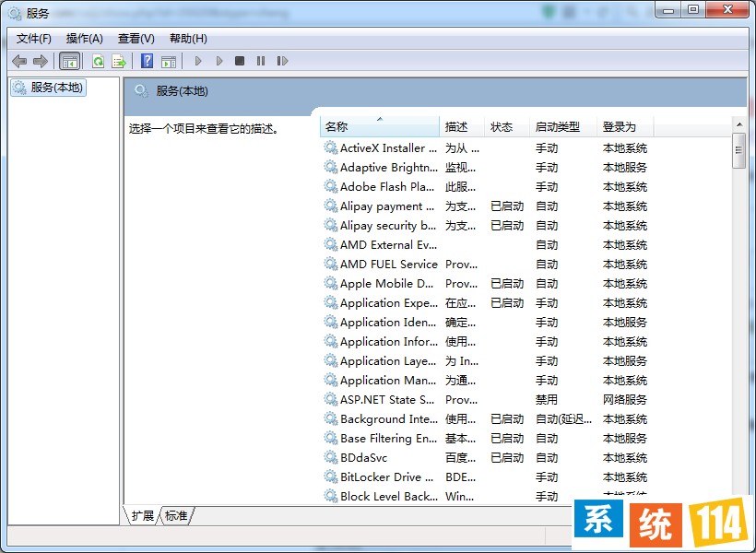Viewport: 756px width, 553px height.
Task: Toggle the Show/Hide Action Pane icon
Action: pos(171,61)
